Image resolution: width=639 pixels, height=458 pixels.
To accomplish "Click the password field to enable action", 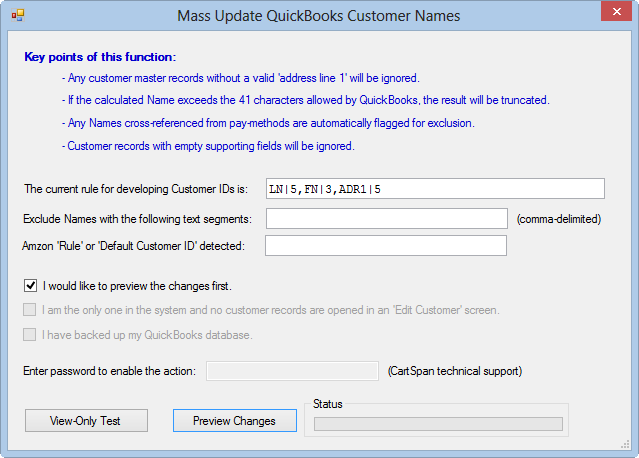I will [x=292, y=371].
